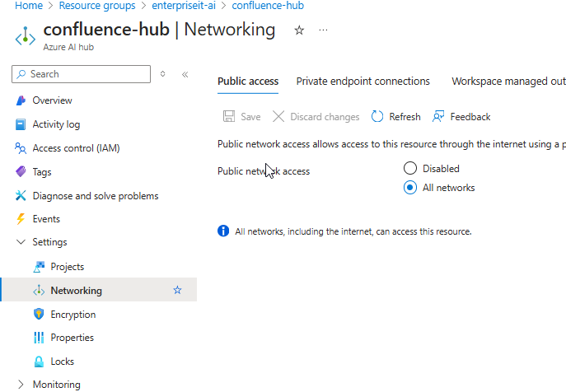Image resolution: width=566 pixels, height=392 pixels.
Task: Expand the Monitoring section chevron
Action: tap(21, 385)
